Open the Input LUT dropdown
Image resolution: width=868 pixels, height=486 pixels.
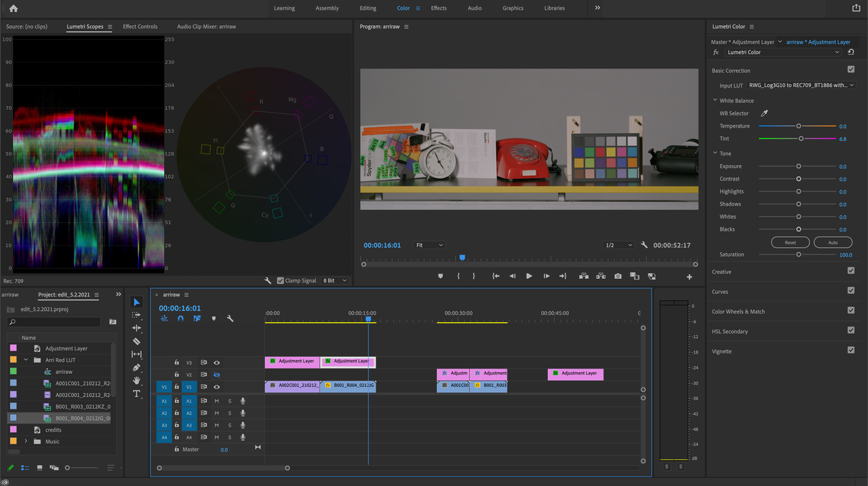click(x=801, y=86)
